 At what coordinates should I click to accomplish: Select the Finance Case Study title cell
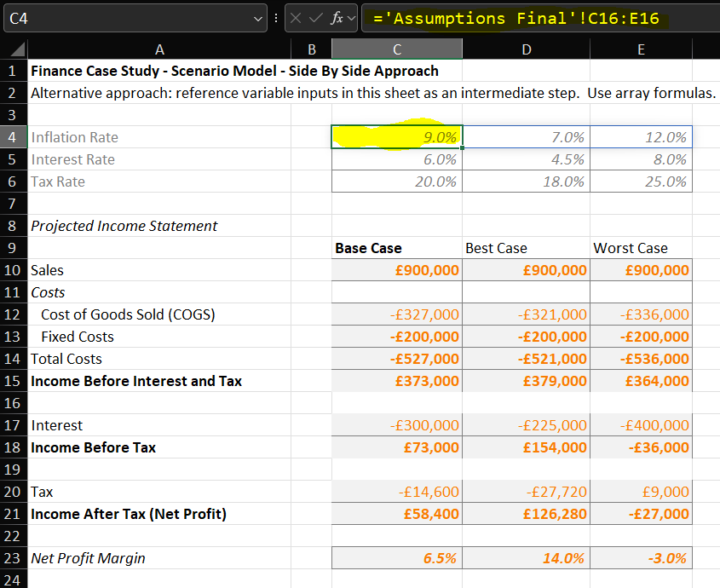(x=159, y=71)
